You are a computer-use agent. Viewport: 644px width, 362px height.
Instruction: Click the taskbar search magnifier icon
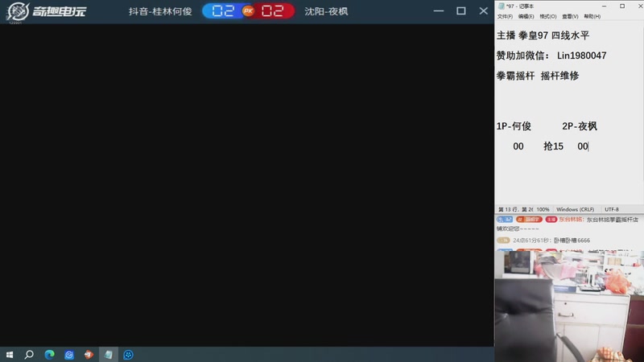(29, 354)
